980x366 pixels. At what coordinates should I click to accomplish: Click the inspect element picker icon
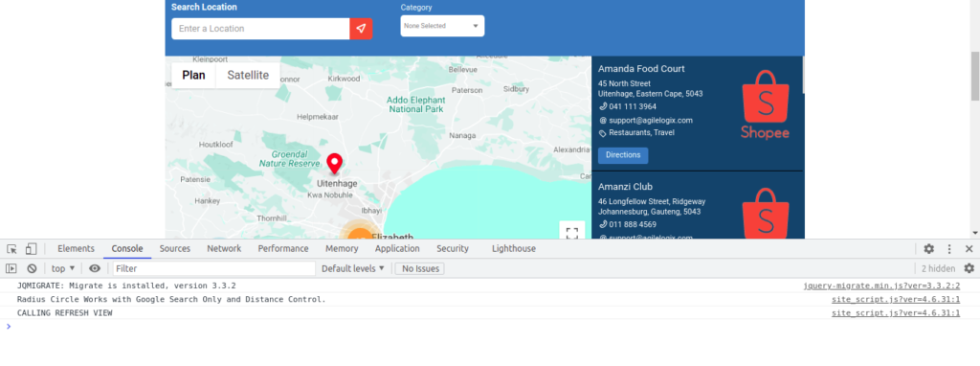11,249
